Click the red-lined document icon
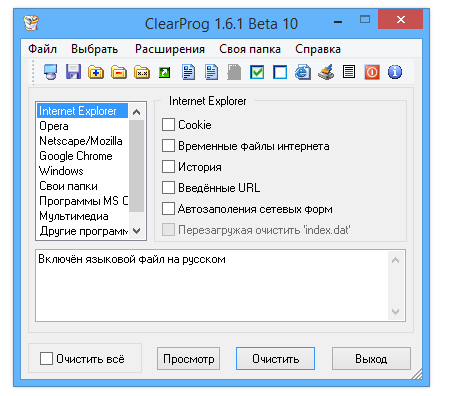This screenshot has height=396, width=452. click(x=211, y=72)
